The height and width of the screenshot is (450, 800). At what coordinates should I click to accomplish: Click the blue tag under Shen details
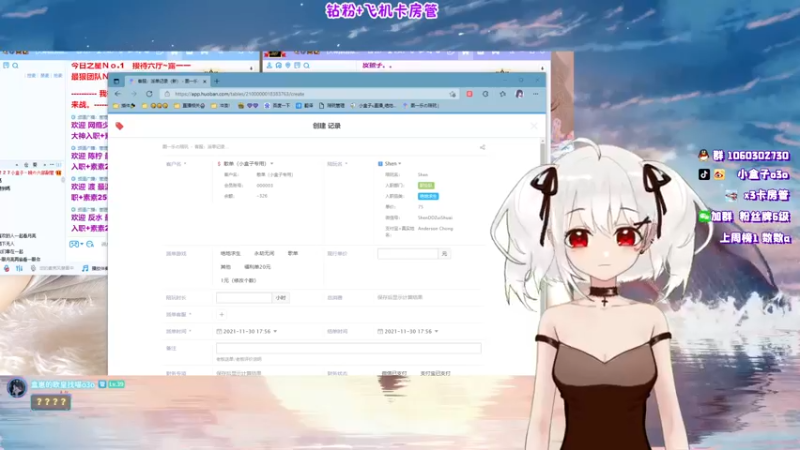point(428,196)
